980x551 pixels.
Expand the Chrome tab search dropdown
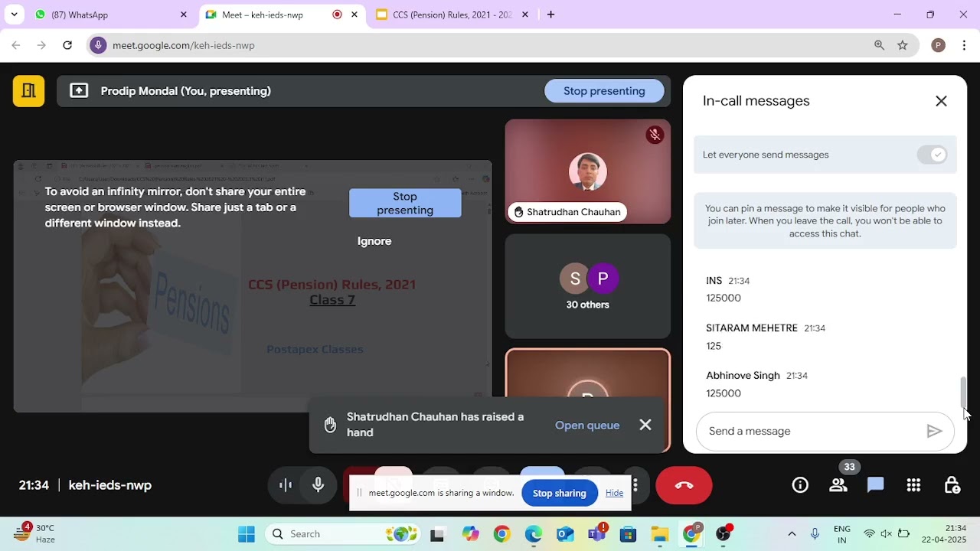pyautogui.click(x=14, y=15)
